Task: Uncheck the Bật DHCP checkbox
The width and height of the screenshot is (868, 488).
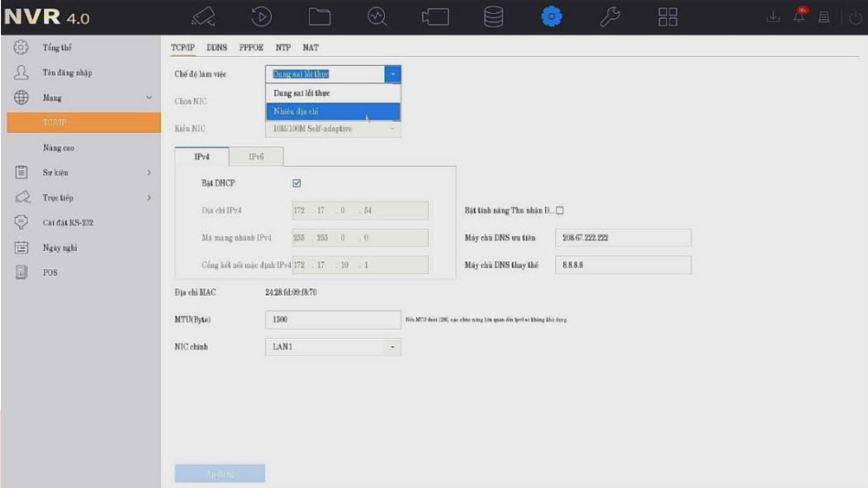Action: click(296, 183)
